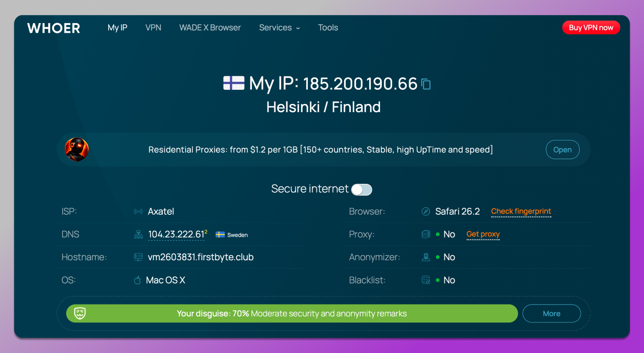Click the Finland flag beside My IP

pos(234,83)
